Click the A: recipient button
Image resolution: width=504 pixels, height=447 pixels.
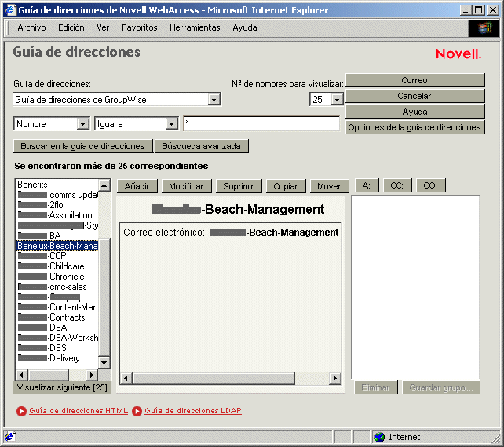[x=367, y=185]
